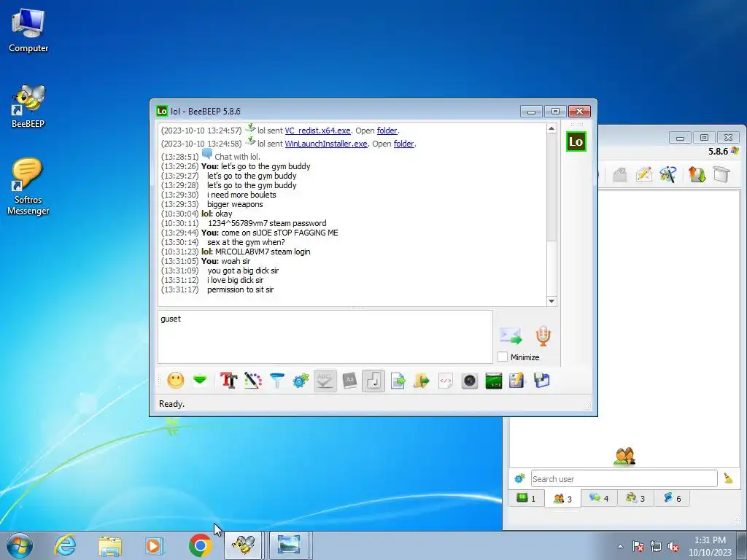The height and width of the screenshot is (560, 747).
Task: Switch to the chats tab labeled 4
Action: (x=599, y=498)
